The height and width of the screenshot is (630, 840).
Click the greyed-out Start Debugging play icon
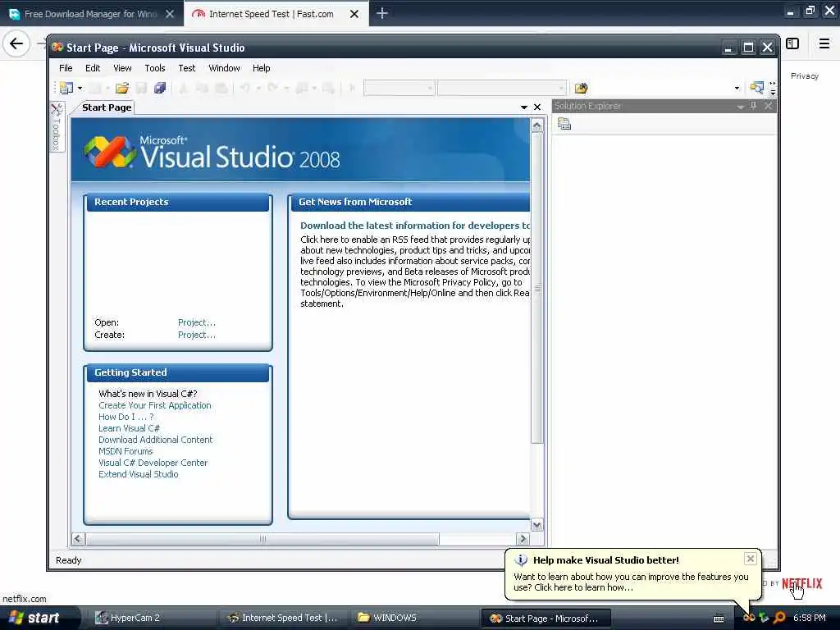point(352,88)
